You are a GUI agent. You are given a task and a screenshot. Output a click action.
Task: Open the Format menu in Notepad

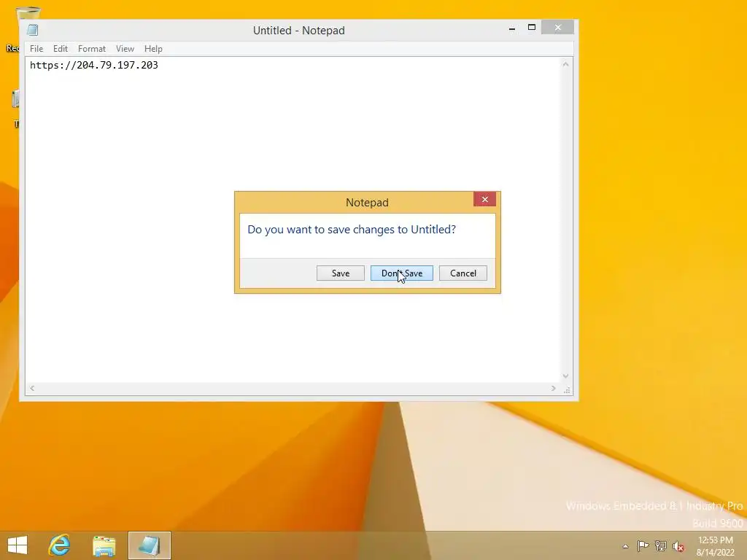91,49
